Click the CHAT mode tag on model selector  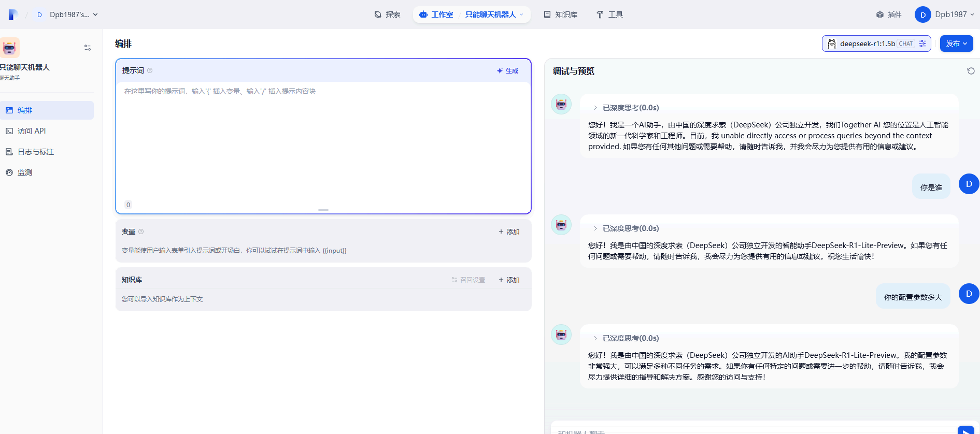tap(906, 44)
